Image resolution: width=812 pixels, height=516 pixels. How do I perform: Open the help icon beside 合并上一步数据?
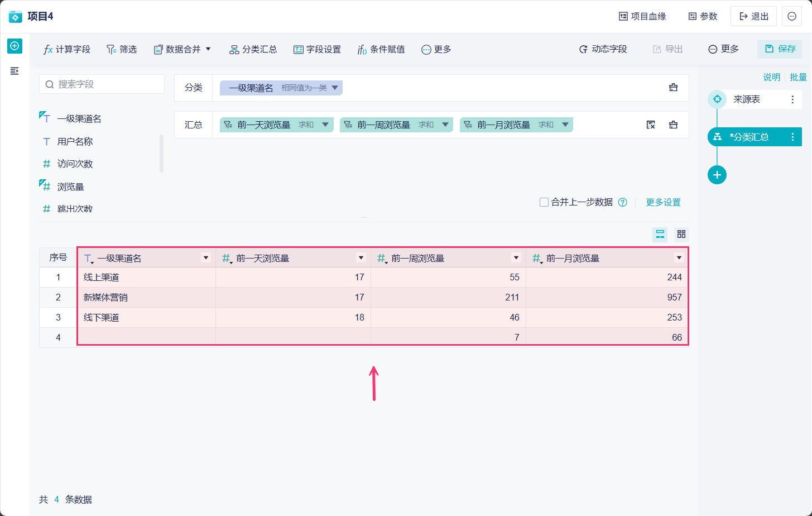pos(623,202)
